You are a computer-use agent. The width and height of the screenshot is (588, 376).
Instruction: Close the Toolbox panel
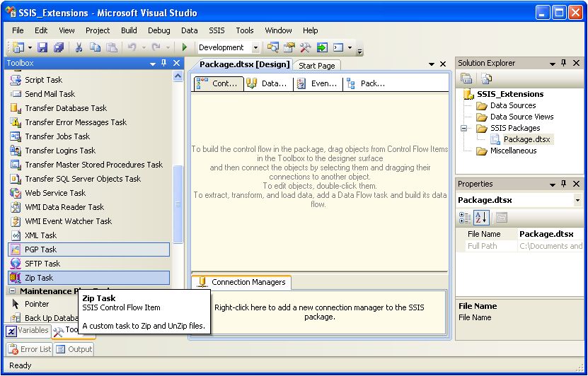click(x=177, y=64)
